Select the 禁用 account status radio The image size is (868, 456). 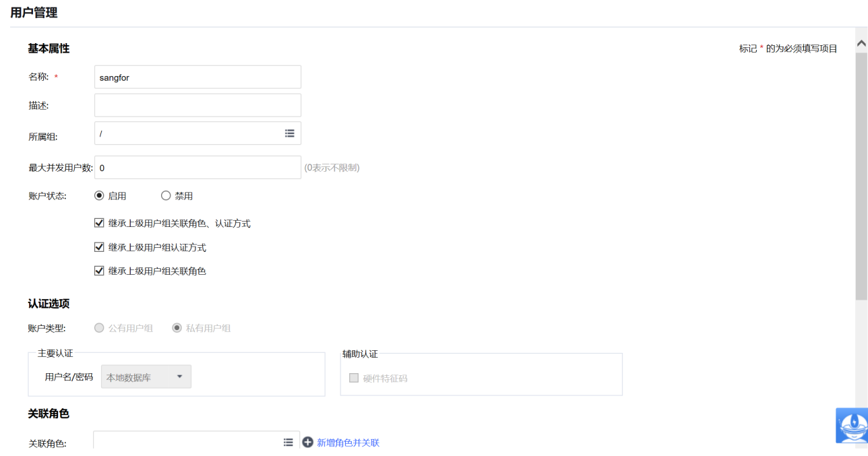[166, 196]
